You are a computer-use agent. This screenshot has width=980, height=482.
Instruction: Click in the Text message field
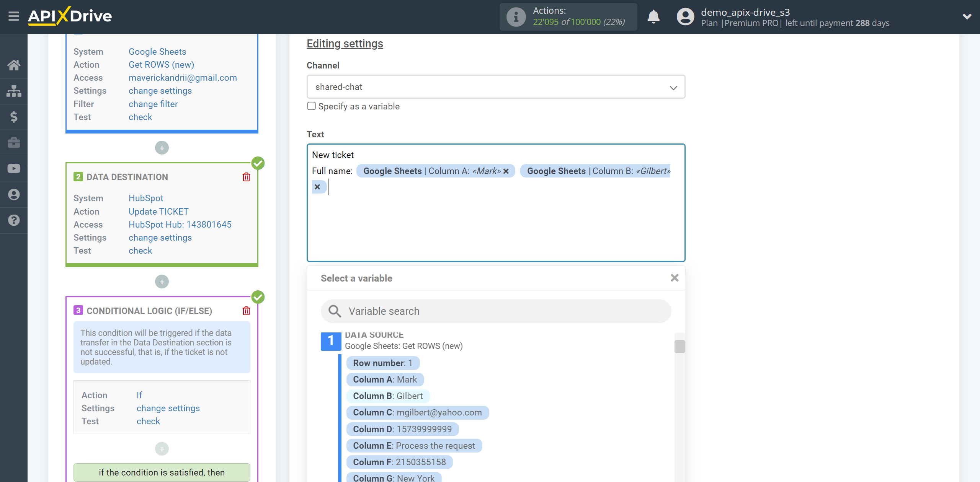coord(496,203)
